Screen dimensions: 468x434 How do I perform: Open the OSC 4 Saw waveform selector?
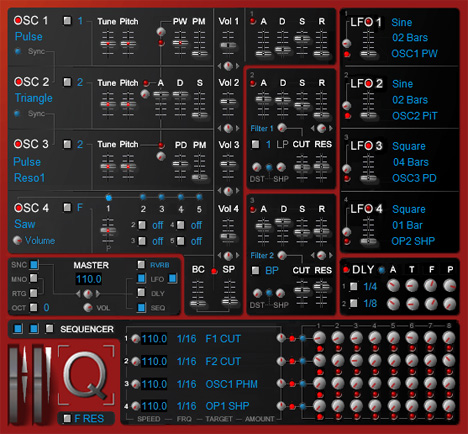[25, 224]
